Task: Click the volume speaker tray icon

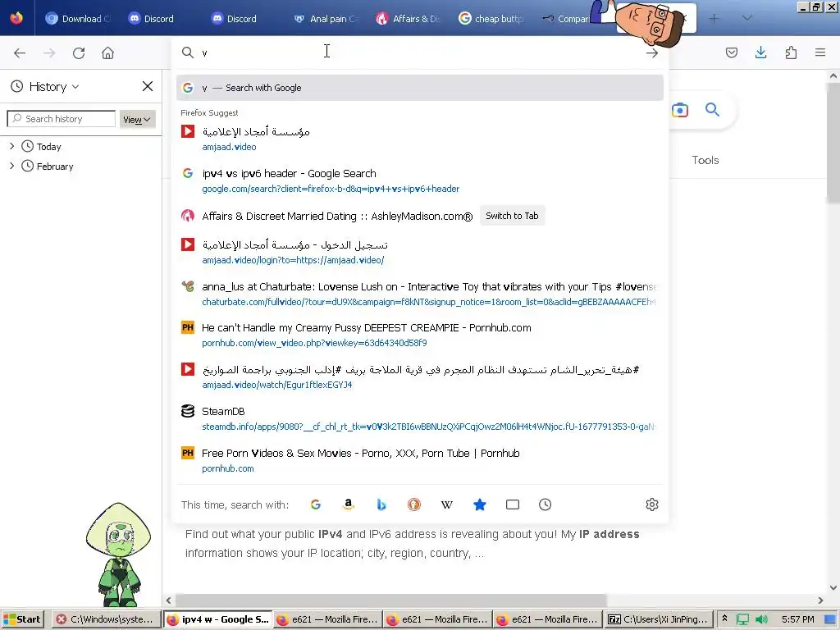Action: point(761,619)
